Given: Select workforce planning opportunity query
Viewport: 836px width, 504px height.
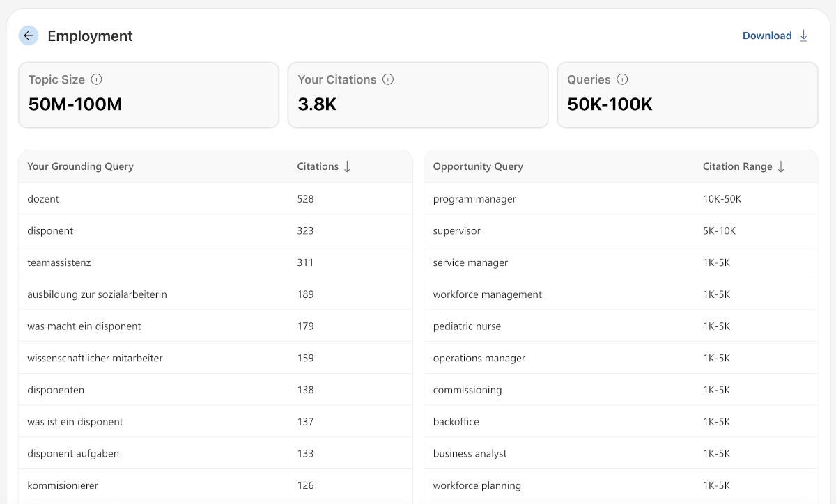Looking at the screenshot, I should point(621,485).
